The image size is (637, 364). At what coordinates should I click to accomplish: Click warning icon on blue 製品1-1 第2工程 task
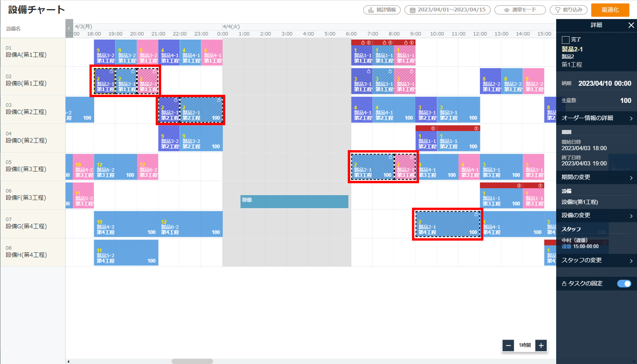476,128
